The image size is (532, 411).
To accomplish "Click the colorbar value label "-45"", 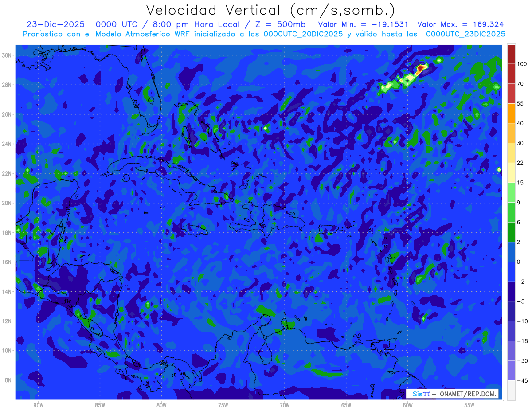I will [x=522, y=380].
